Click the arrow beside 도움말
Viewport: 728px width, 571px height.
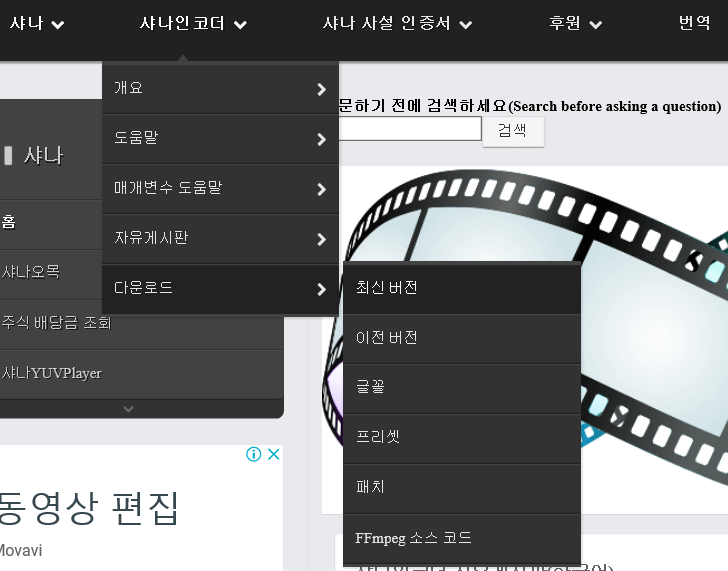tap(321, 139)
